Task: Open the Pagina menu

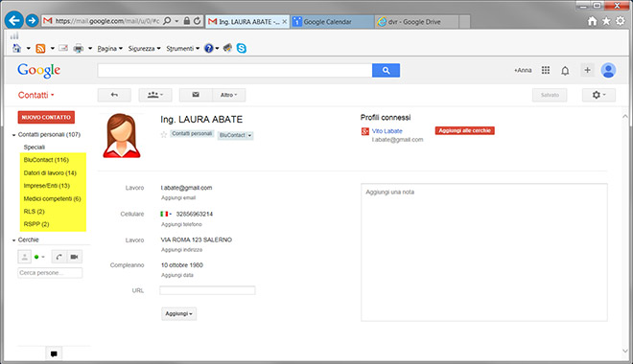Action: pos(109,48)
